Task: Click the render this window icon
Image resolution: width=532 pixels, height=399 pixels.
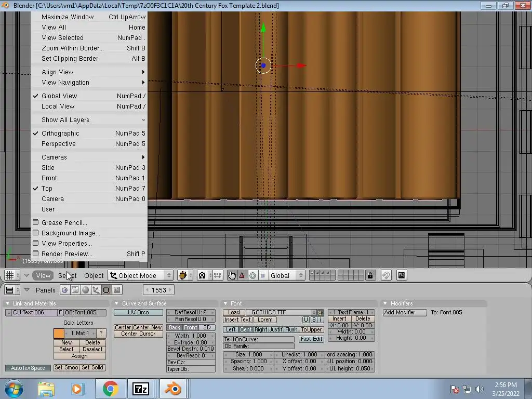Action: 402,275
